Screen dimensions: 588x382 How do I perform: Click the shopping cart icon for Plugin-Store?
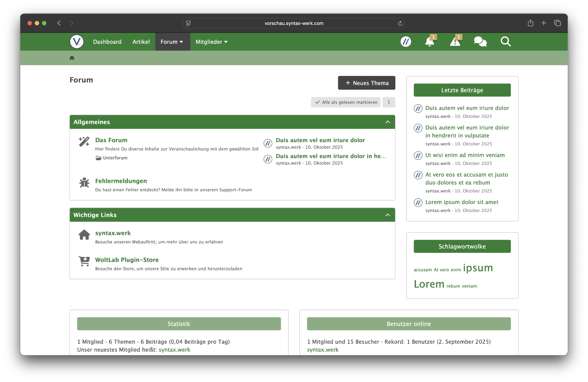coord(84,261)
